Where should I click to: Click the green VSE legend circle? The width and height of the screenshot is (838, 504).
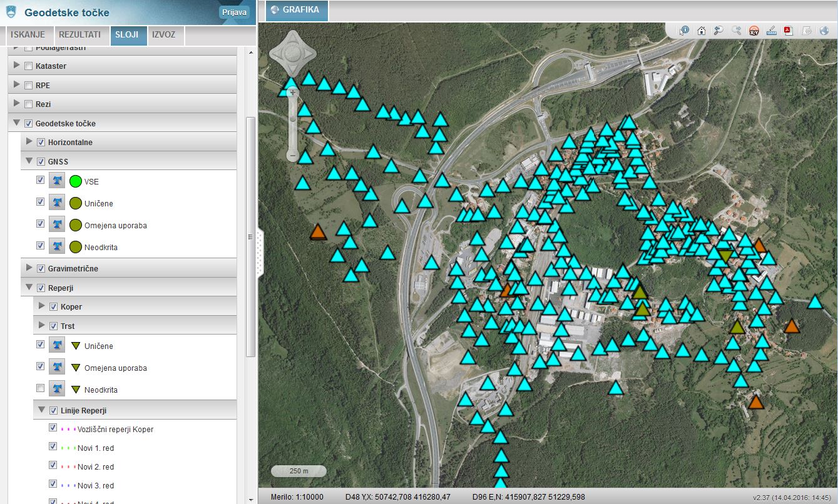click(76, 182)
